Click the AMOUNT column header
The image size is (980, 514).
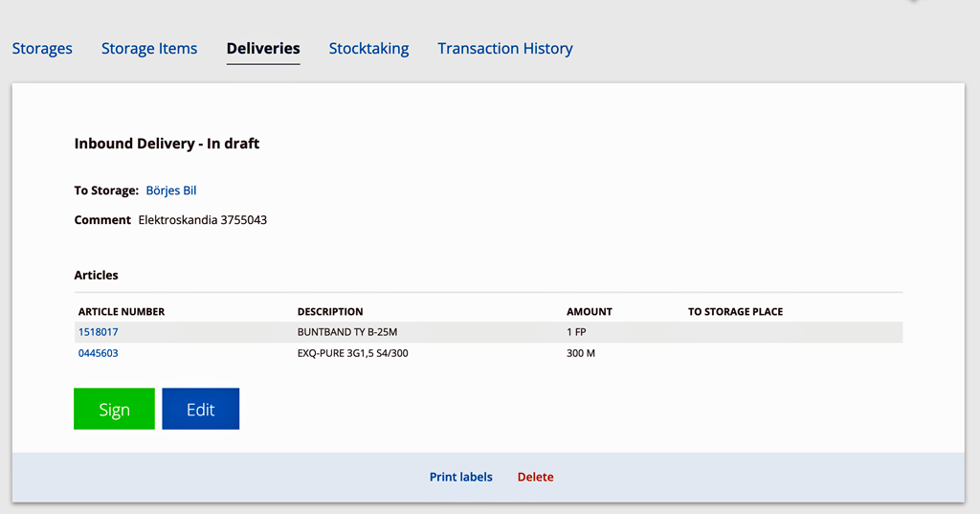(590, 311)
